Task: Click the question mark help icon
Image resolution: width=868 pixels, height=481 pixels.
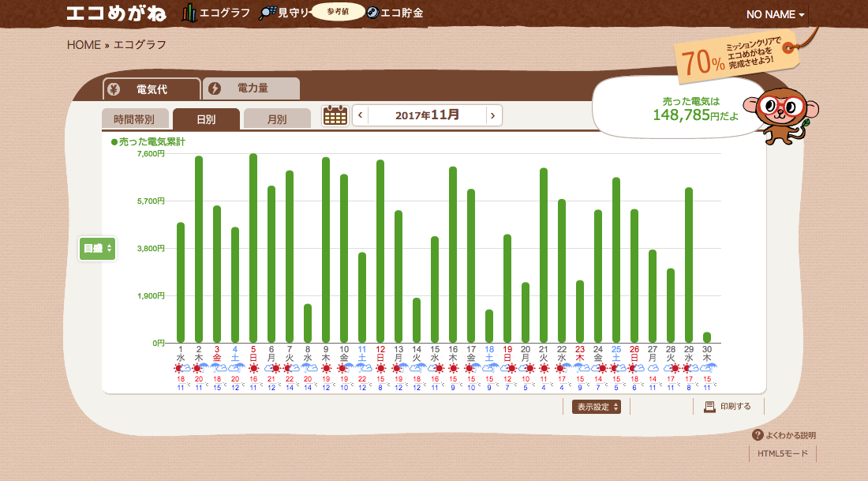Action: click(758, 435)
